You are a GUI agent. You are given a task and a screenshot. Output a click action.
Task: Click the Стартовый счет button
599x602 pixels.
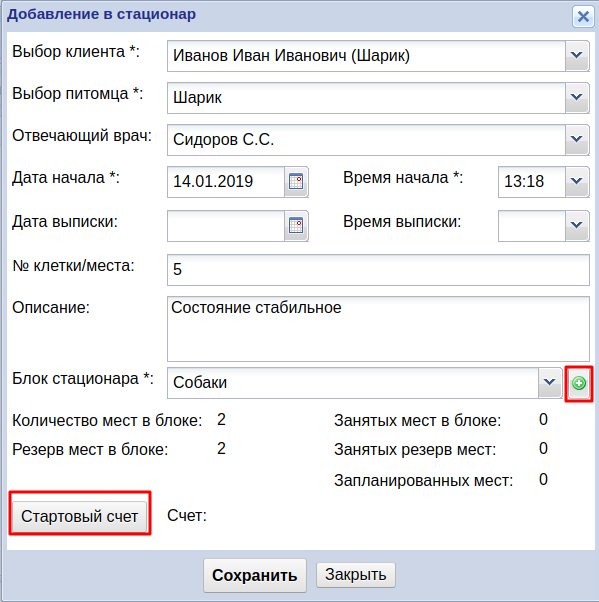[x=79, y=517]
